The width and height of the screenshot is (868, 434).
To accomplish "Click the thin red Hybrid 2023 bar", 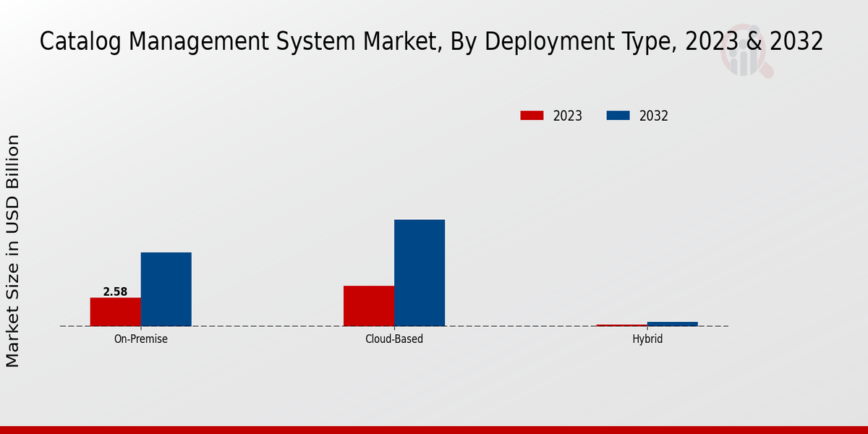I will [621, 325].
